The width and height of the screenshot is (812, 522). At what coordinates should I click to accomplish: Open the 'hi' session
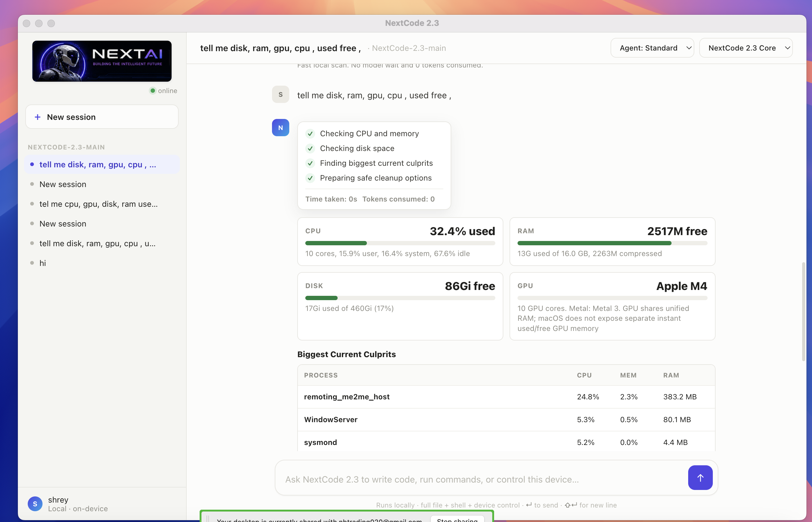click(x=102, y=263)
